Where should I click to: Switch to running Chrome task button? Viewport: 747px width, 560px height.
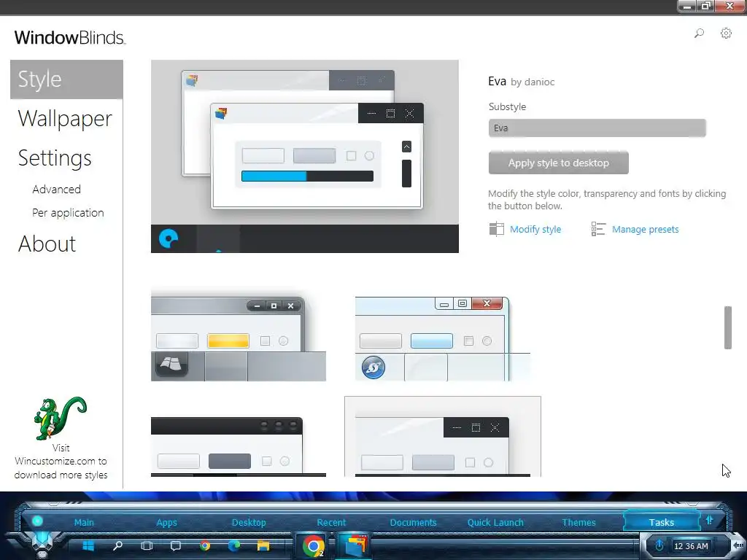pos(313,545)
